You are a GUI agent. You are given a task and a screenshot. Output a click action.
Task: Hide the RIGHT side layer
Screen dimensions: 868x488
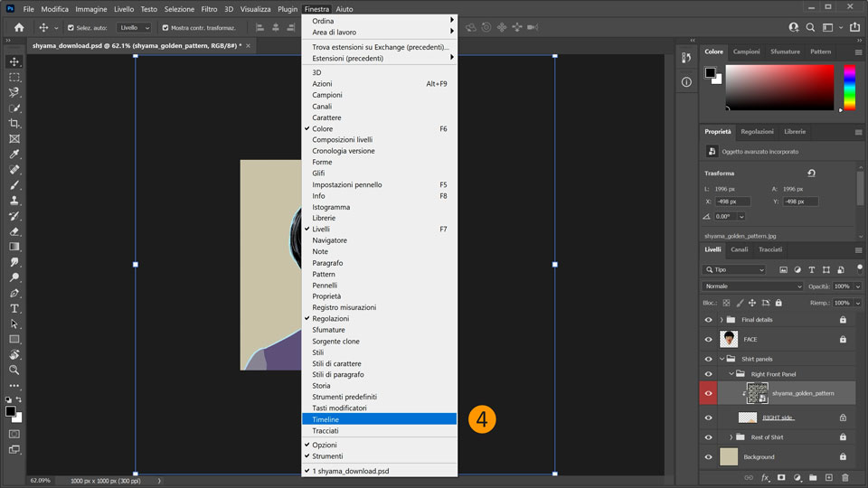(708, 418)
